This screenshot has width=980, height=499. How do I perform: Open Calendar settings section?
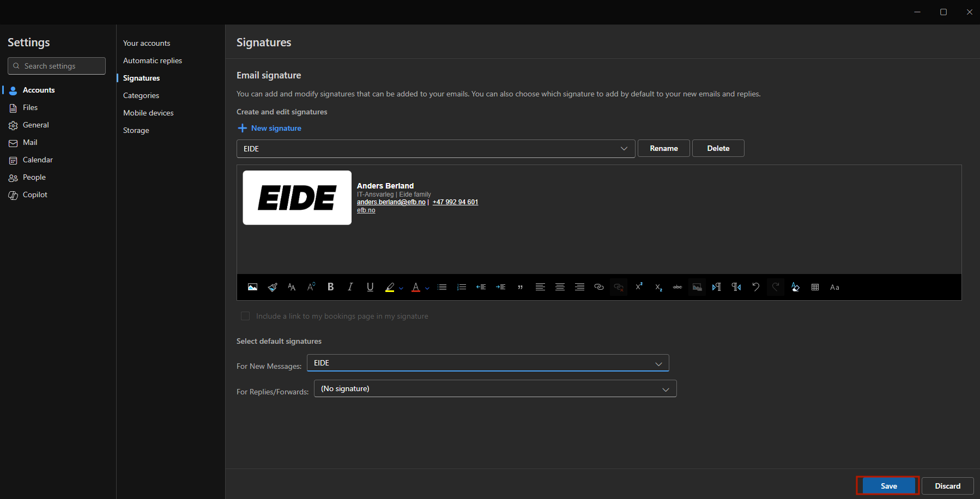(x=38, y=160)
